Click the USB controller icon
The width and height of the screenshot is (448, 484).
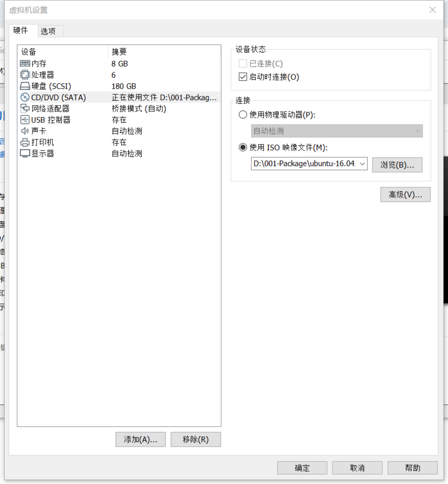click(x=25, y=120)
